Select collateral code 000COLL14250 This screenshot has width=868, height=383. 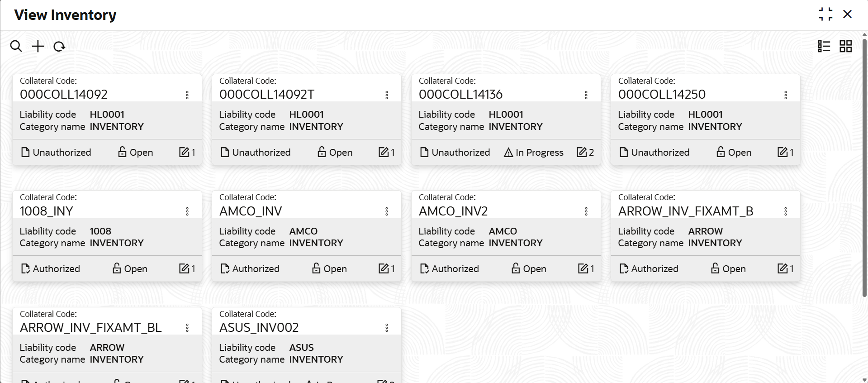point(662,94)
